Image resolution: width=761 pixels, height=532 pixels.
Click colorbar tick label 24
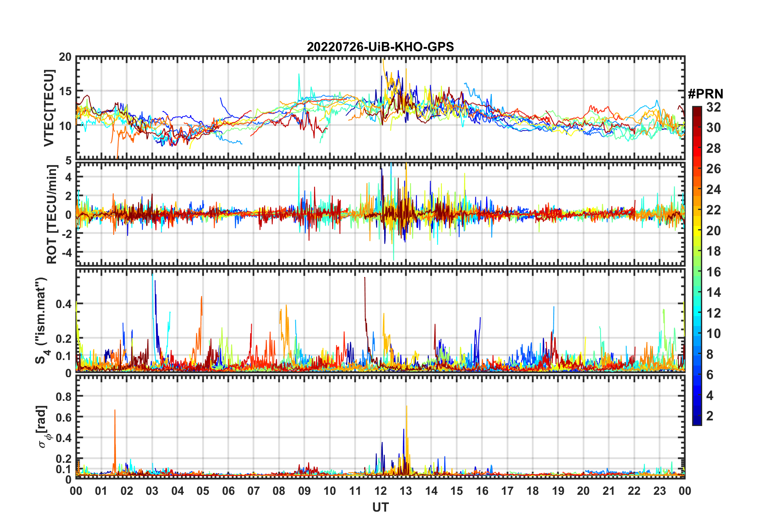pos(713,190)
